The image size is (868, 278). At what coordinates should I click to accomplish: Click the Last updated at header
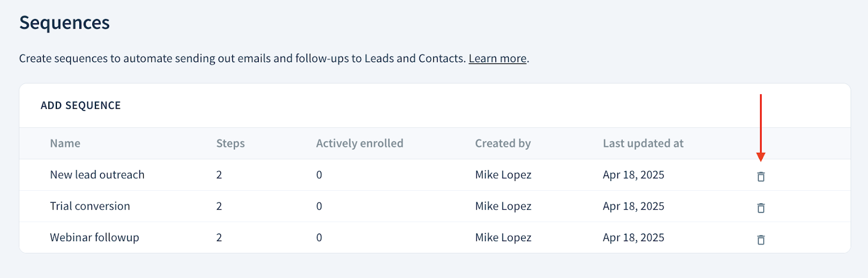click(x=643, y=143)
